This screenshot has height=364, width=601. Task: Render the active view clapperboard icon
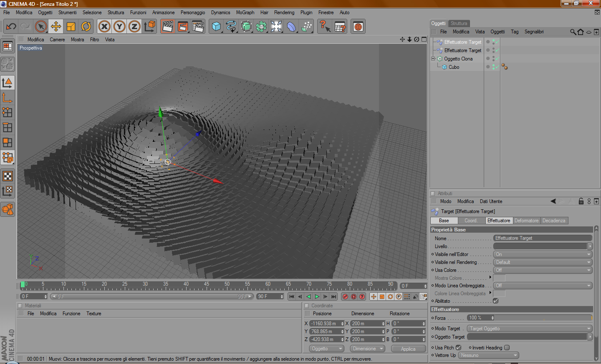click(x=168, y=27)
